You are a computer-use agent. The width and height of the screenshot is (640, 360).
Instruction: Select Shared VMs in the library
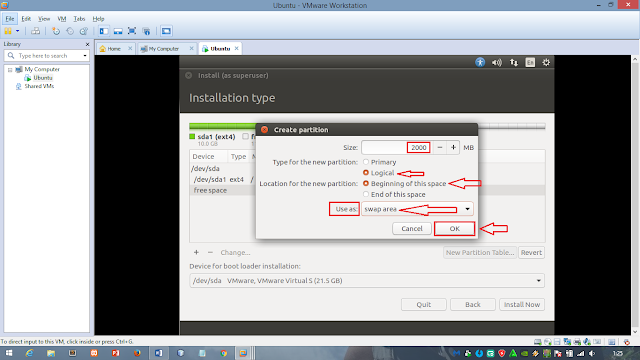39,86
